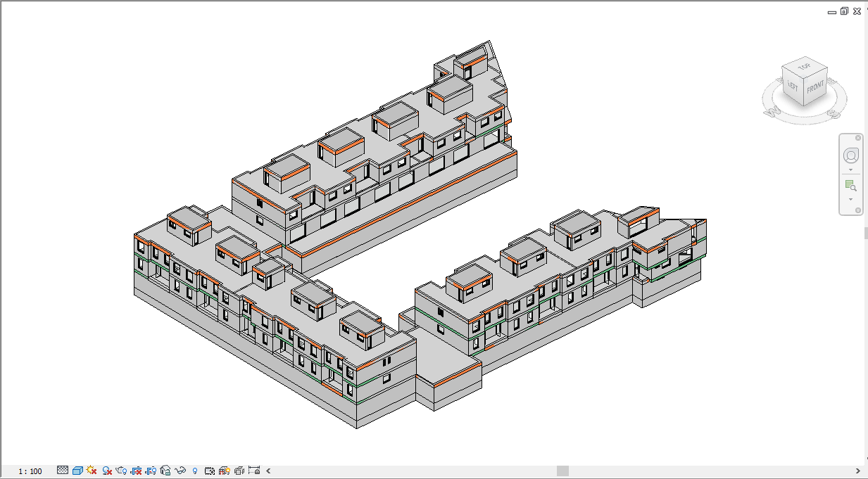Open the Visual Style cube icon
The height and width of the screenshot is (479, 868).
[77, 470]
